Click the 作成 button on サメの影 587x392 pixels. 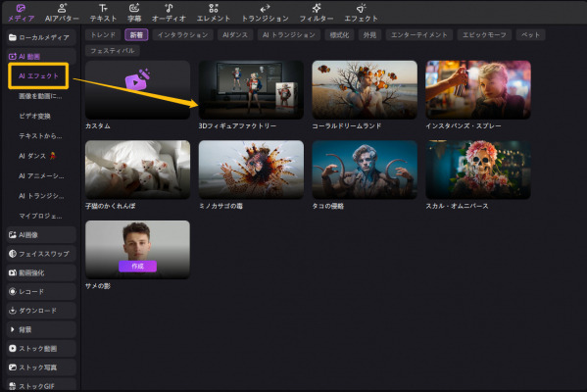(x=137, y=267)
